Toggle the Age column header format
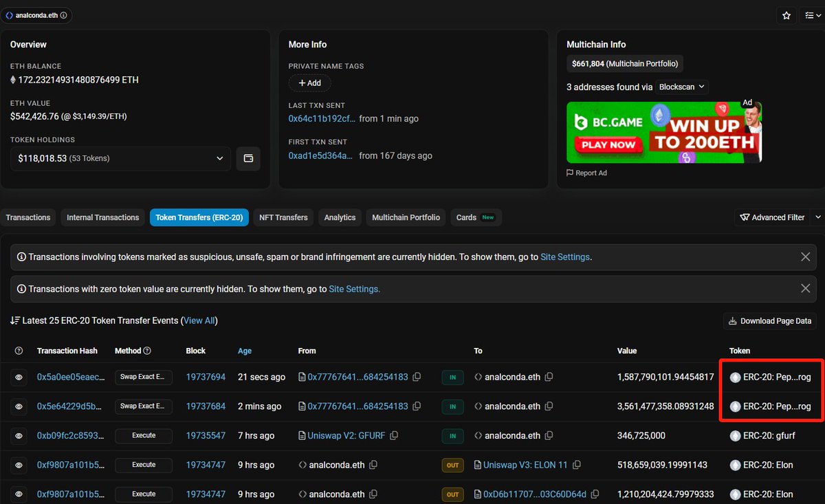 coord(245,351)
